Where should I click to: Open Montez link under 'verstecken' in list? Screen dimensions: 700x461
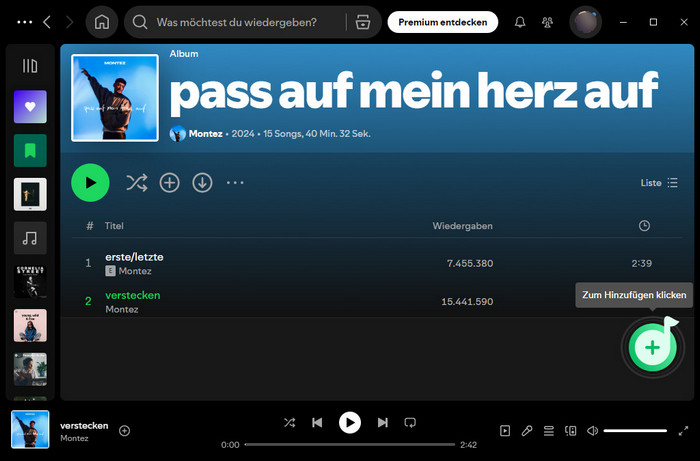121,309
